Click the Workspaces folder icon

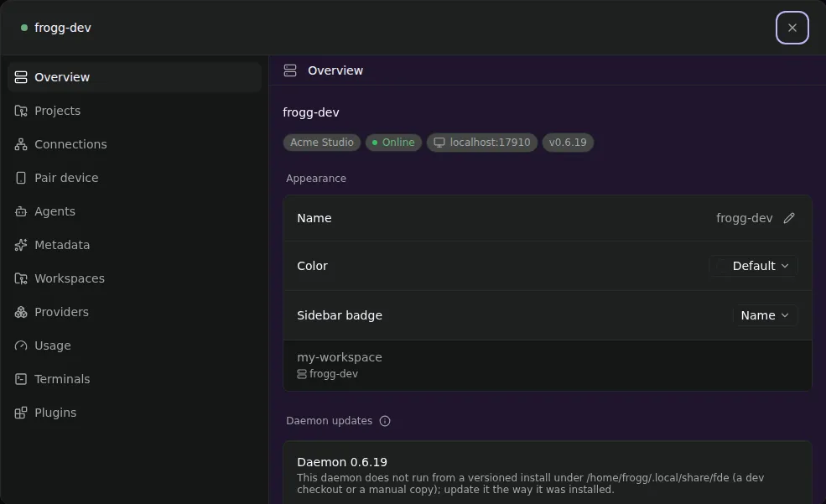[20, 278]
